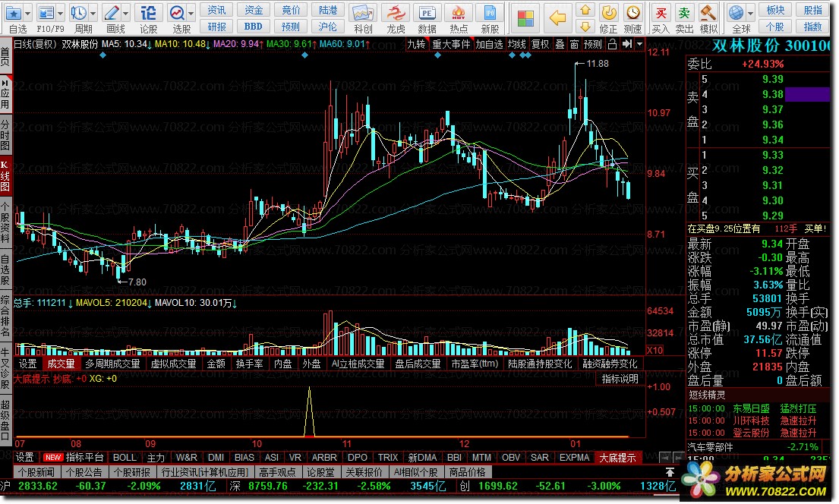This screenshot has width=839, height=504.
Task: Click the 板块 sector button
Action: tap(775, 10)
